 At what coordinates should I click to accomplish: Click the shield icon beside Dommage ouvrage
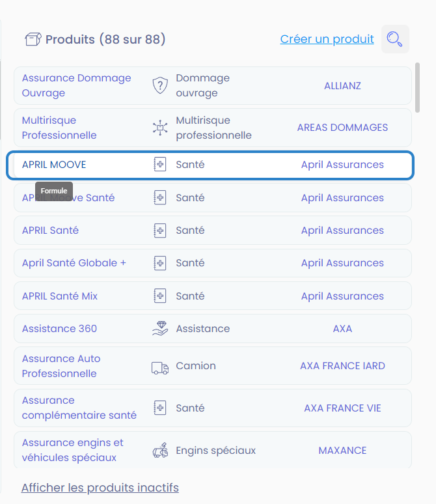pos(160,85)
